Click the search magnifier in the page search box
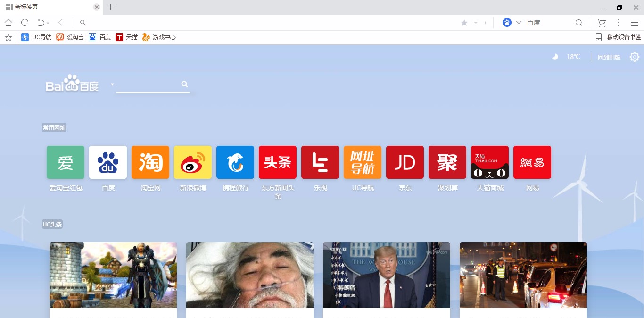This screenshot has height=318, width=644. [184, 84]
